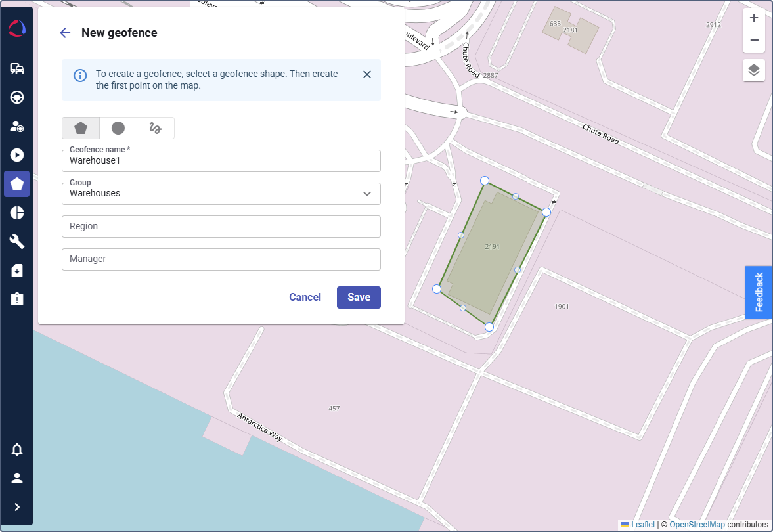Open the user account profile icon
Image resolution: width=773 pixels, height=532 pixels.
tap(17, 478)
